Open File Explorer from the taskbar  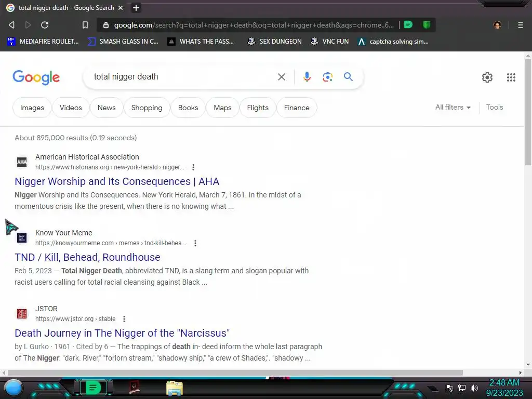(175, 388)
